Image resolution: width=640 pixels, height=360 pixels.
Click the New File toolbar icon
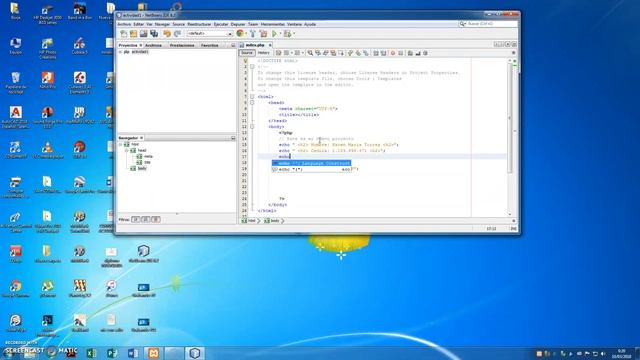point(124,34)
